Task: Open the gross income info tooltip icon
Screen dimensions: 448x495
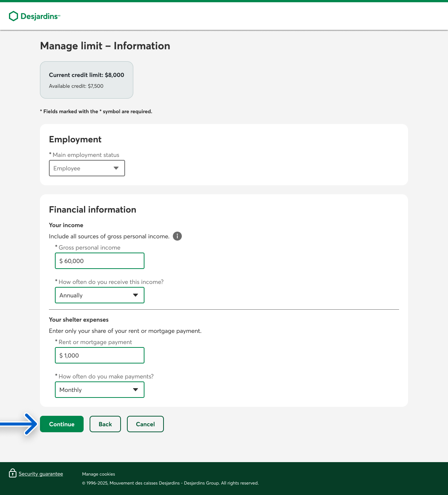Action: [x=177, y=236]
